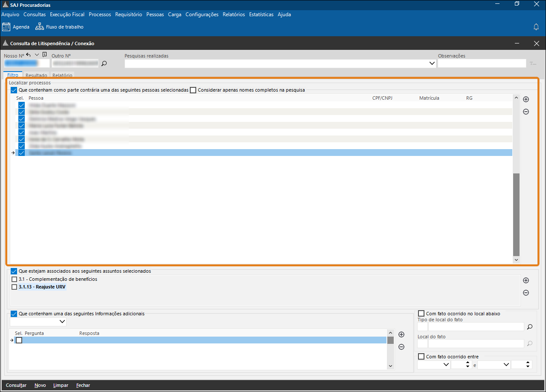The image size is (546, 392).
Task: Tick Com fato ocorrido no local abaixo
Action: pyautogui.click(x=421, y=314)
